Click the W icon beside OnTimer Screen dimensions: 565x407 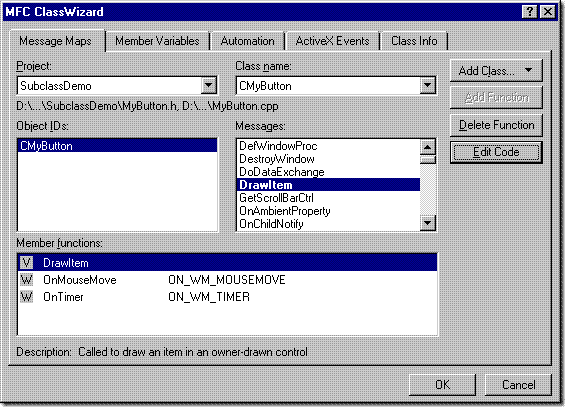tap(26, 297)
